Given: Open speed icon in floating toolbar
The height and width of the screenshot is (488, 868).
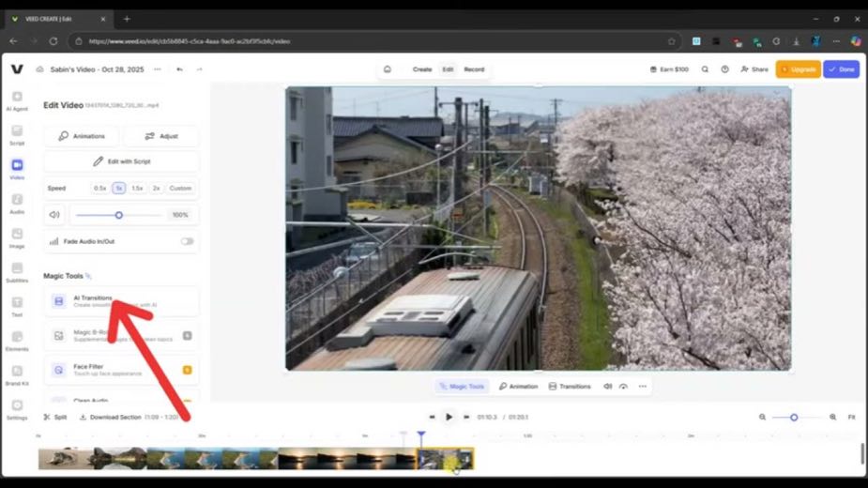Looking at the screenshot, I should click(x=623, y=386).
